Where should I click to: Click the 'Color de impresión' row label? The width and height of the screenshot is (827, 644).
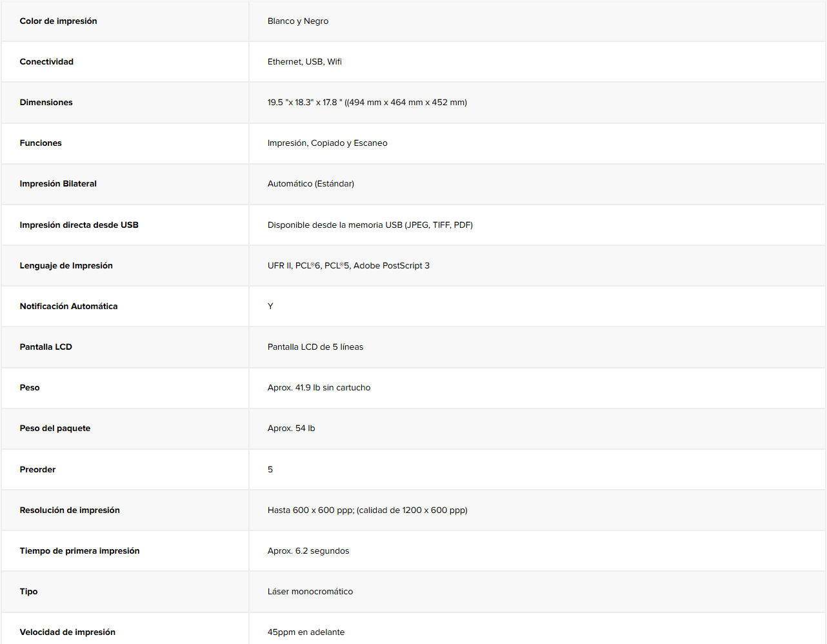pyautogui.click(x=58, y=21)
